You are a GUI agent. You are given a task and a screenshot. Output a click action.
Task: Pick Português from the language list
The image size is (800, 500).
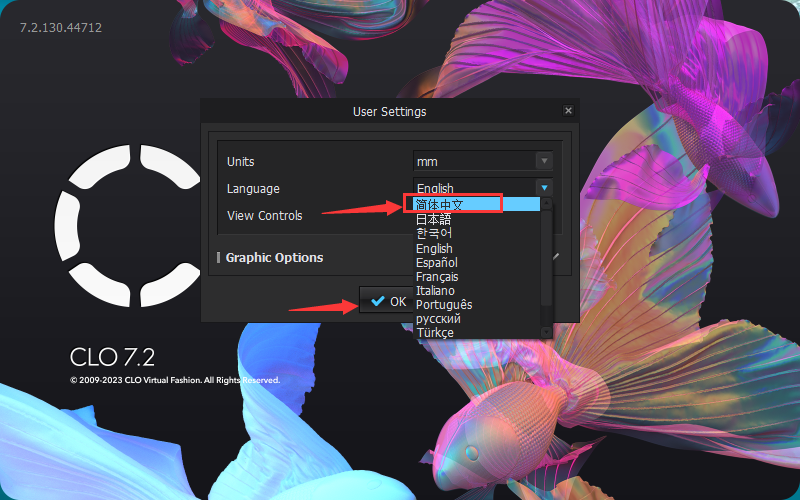pyautogui.click(x=477, y=305)
